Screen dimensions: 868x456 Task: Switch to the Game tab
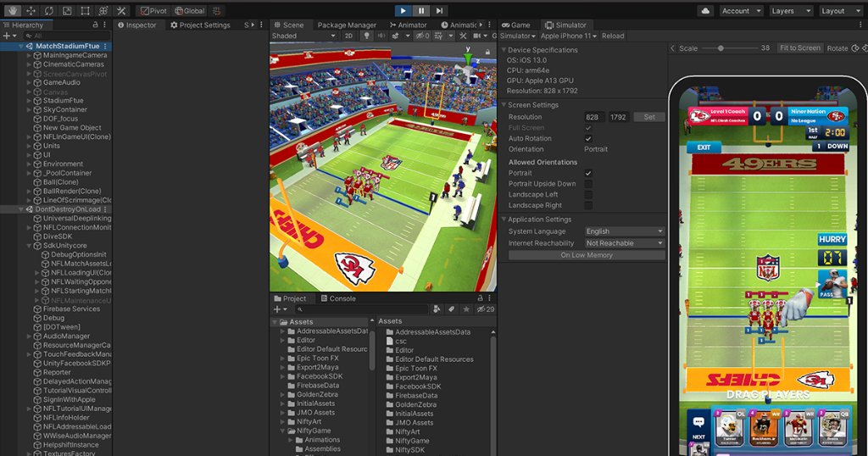click(516, 25)
